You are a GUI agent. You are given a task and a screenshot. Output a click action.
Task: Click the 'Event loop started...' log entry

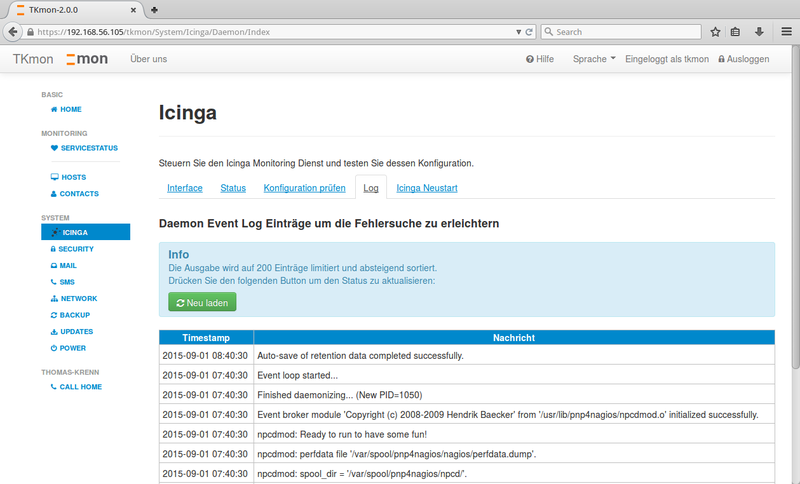pos(297,375)
